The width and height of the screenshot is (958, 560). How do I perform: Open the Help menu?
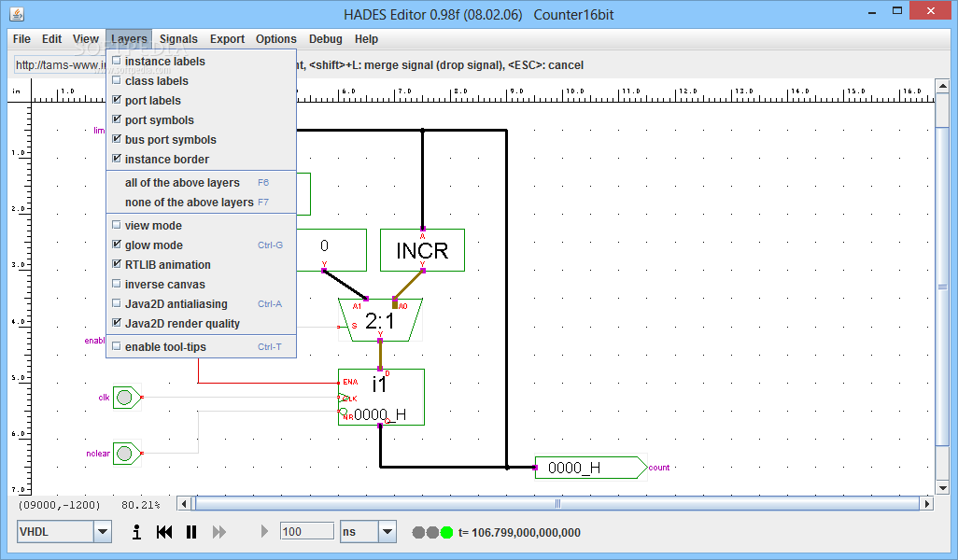[x=367, y=39]
